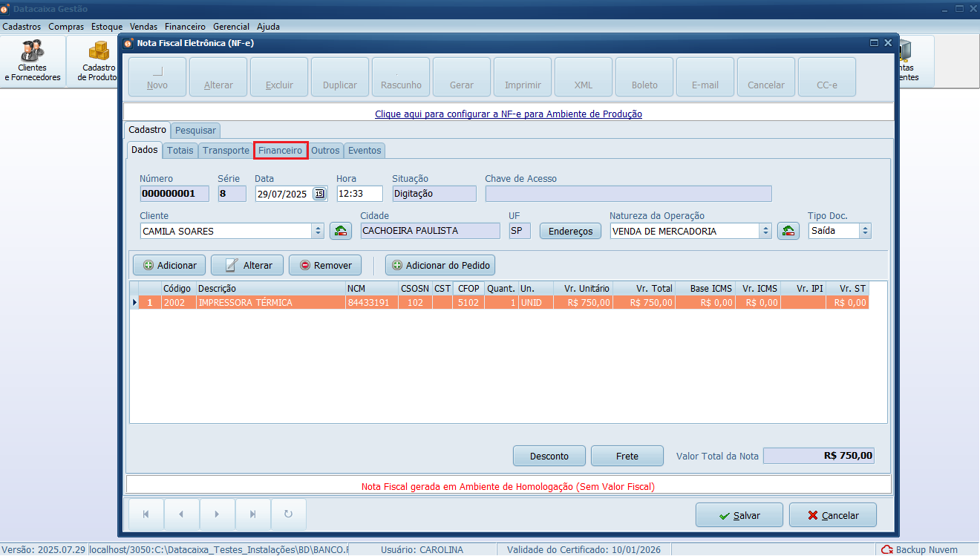
Task: Expand the Natureza da Operação dropdown
Action: 765,231
